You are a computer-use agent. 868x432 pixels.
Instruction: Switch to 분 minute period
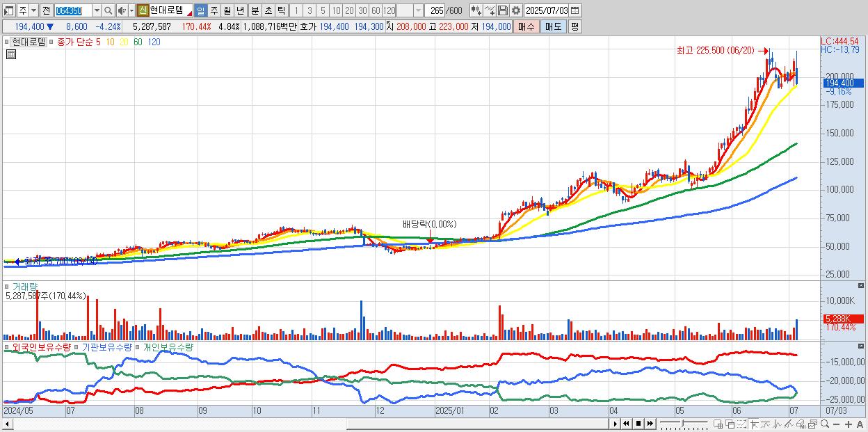[x=255, y=10]
